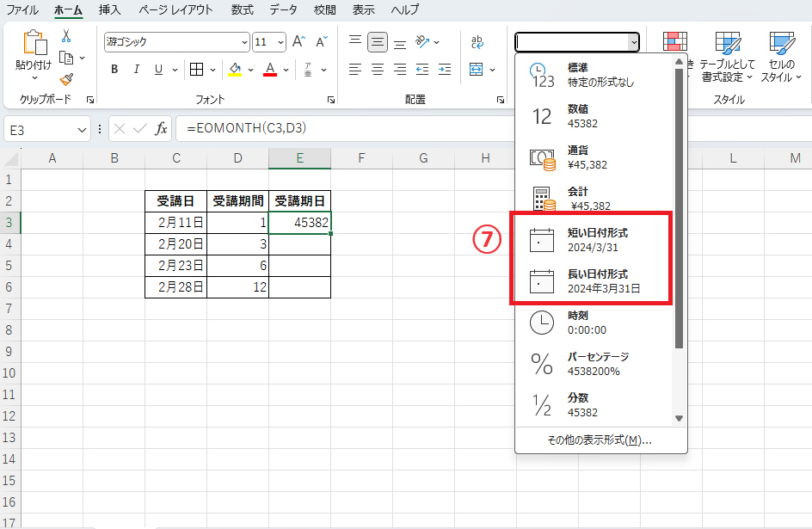This screenshot has width=812, height=529.
Task: Open the Name Box dropdown arrow
Action: (x=83, y=129)
